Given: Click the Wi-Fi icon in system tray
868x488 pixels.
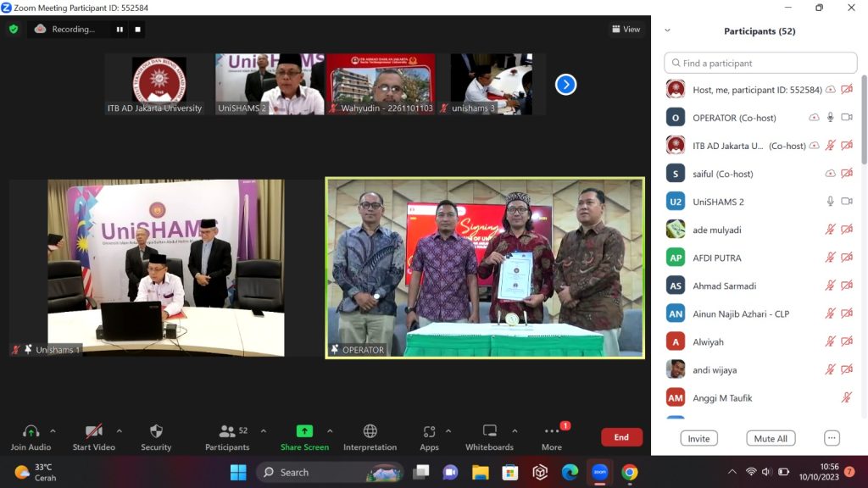Looking at the screenshot, I should click(x=751, y=472).
